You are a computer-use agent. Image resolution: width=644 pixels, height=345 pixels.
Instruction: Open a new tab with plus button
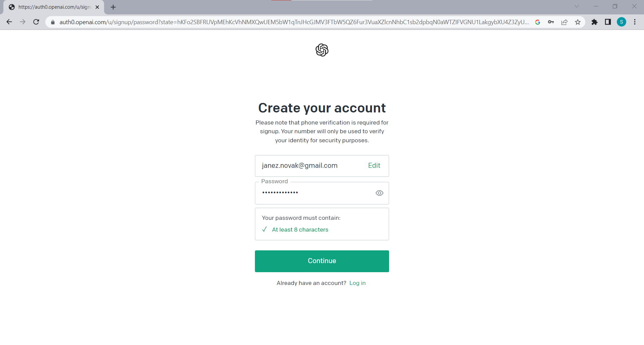coord(113,7)
